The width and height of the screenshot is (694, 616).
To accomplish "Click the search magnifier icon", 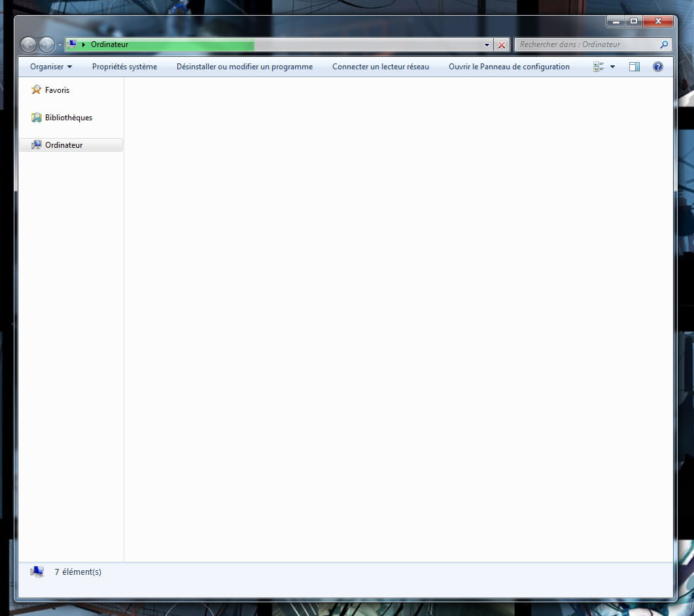I will (664, 44).
